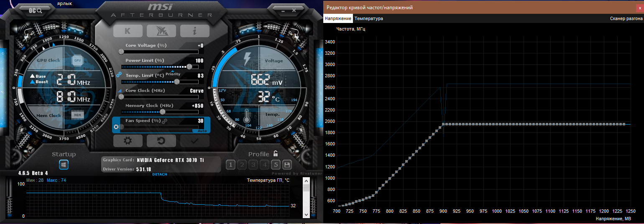The width and height of the screenshot is (644, 224).
Task: Click version text 4.6.5 Beta 4
Action: pos(33,173)
